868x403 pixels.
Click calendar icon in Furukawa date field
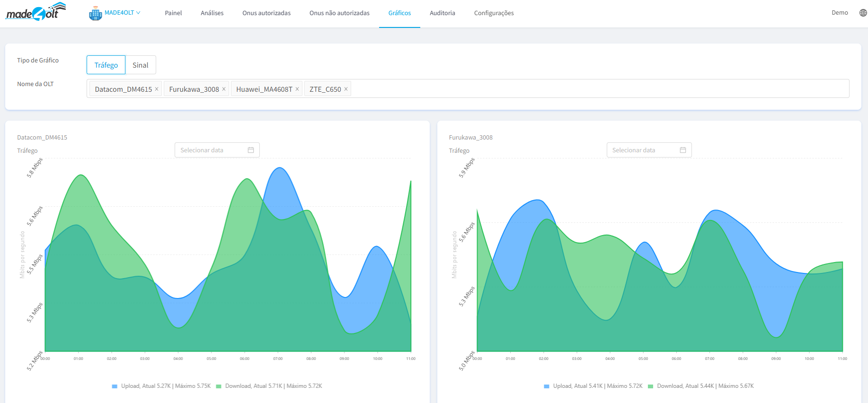click(683, 150)
